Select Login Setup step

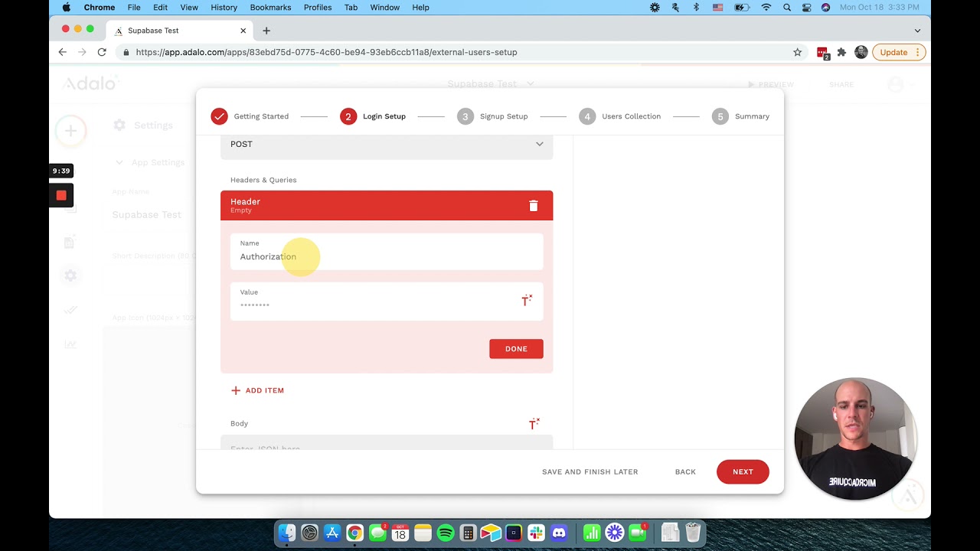point(373,116)
